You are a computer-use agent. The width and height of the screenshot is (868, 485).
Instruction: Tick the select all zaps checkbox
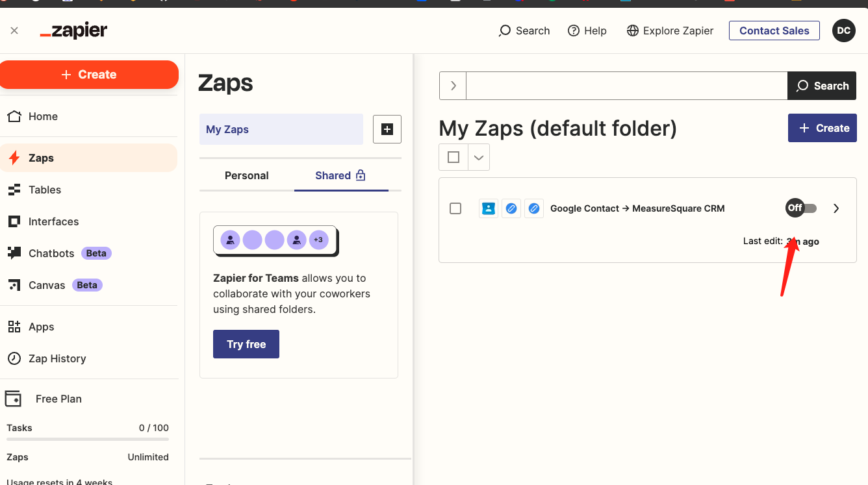coord(453,157)
